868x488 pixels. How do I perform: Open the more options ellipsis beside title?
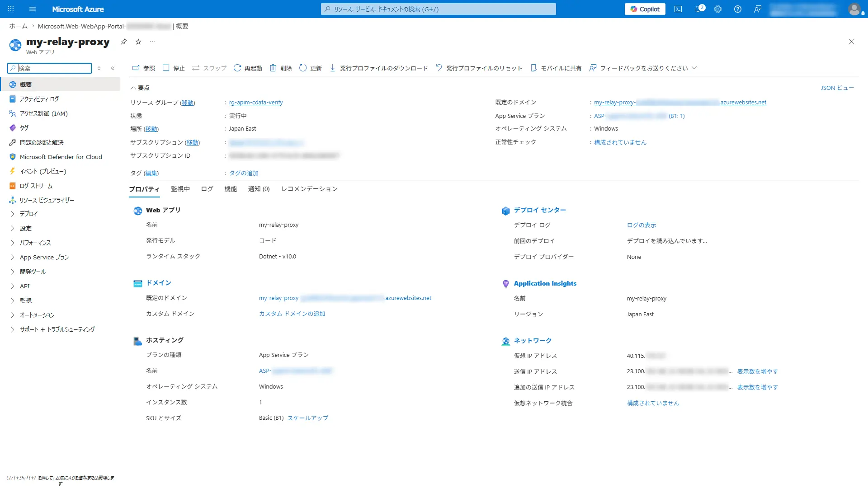(153, 42)
